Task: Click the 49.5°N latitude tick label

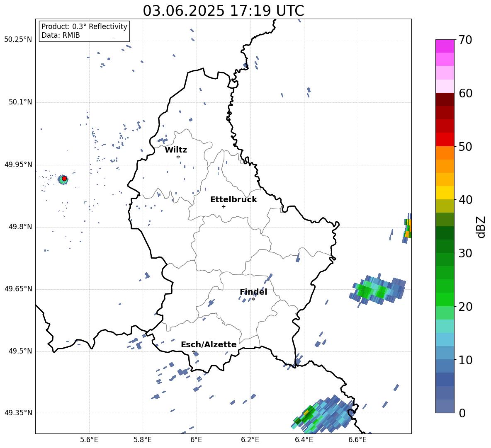Action: (x=20, y=351)
